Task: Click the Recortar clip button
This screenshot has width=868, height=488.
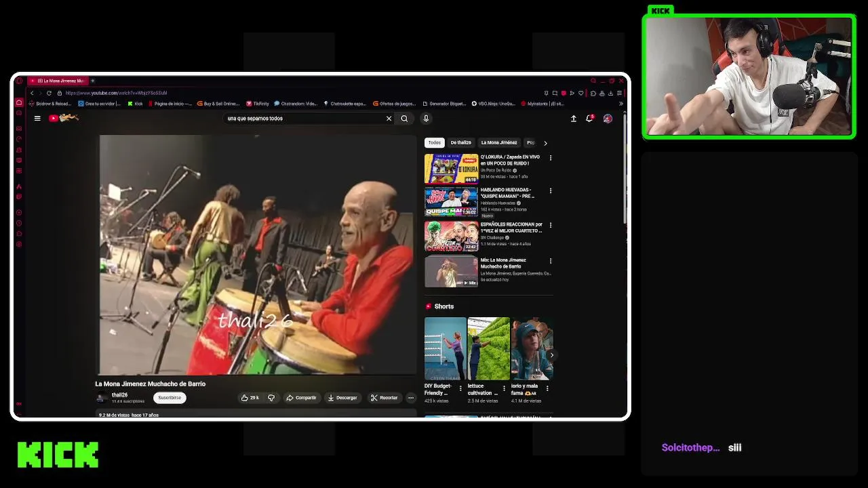Action: click(x=384, y=398)
